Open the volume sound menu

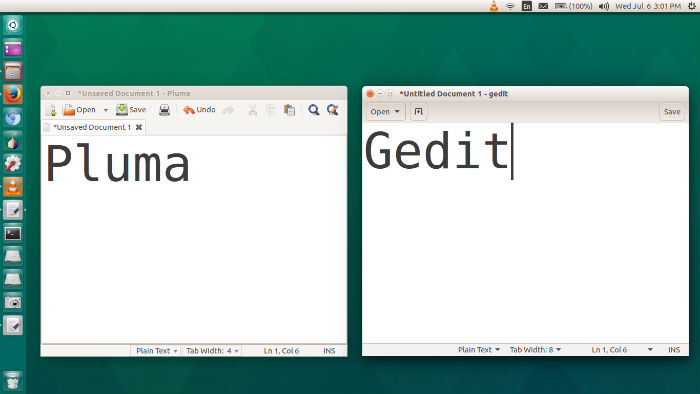[604, 6]
